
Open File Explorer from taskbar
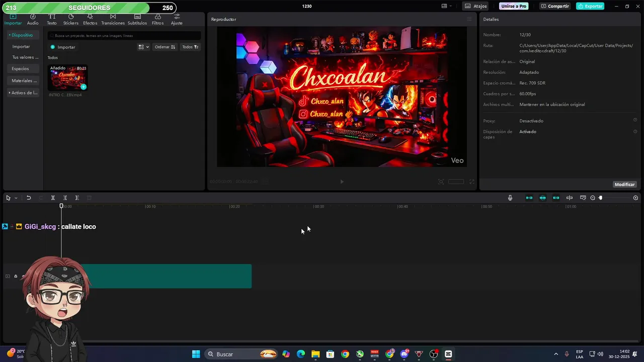point(315,354)
